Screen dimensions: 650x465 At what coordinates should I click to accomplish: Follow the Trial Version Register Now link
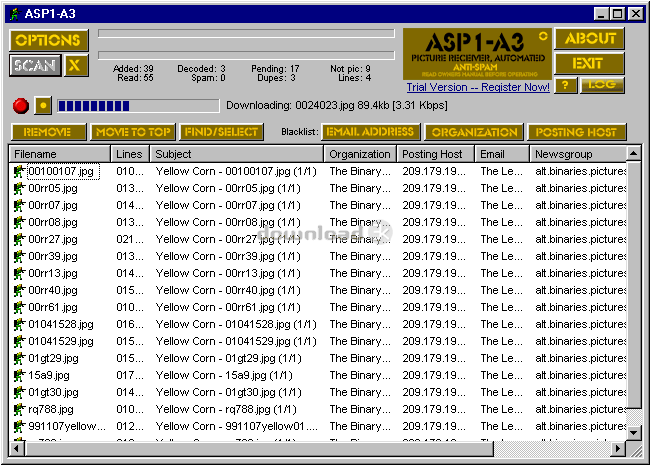coord(478,87)
